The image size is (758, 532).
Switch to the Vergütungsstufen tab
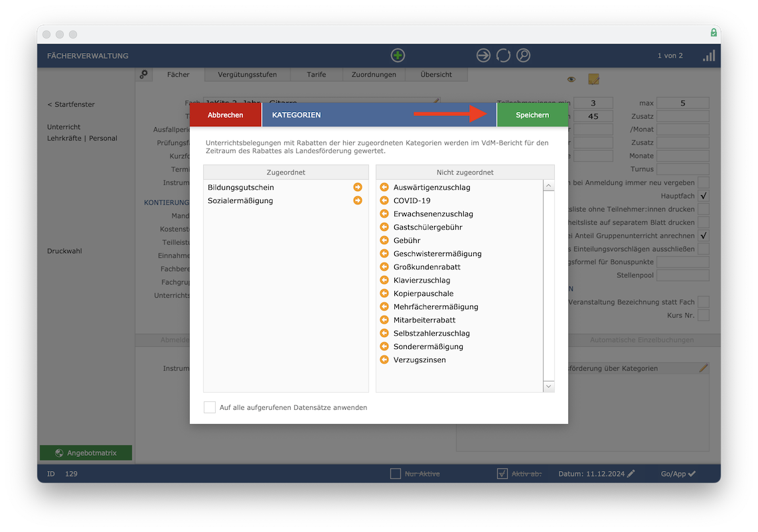coord(248,74)
